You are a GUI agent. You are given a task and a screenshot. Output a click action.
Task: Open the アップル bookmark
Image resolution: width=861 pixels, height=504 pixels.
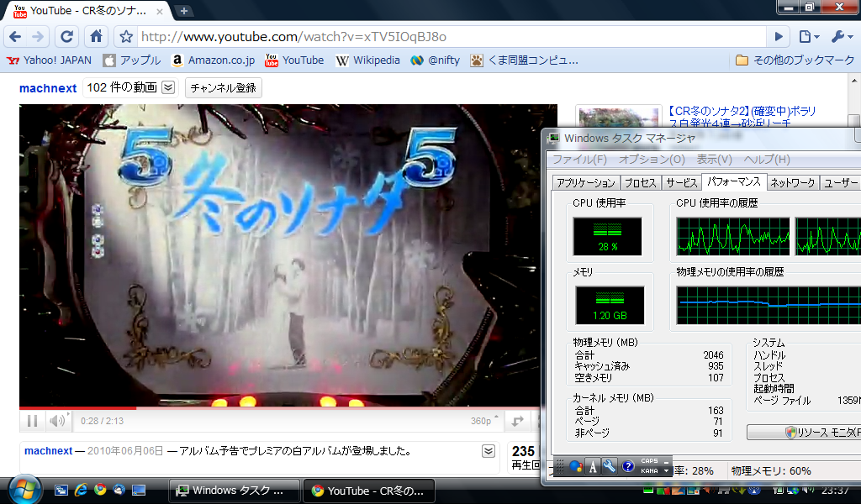tap(132, 60)
